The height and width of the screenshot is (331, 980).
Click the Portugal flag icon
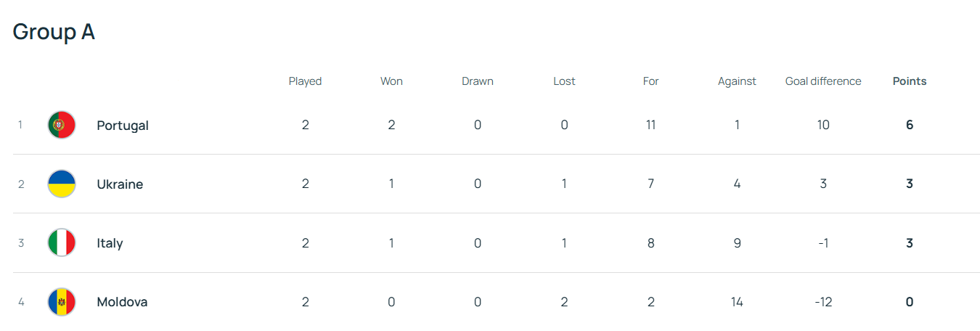click(62, 125)
